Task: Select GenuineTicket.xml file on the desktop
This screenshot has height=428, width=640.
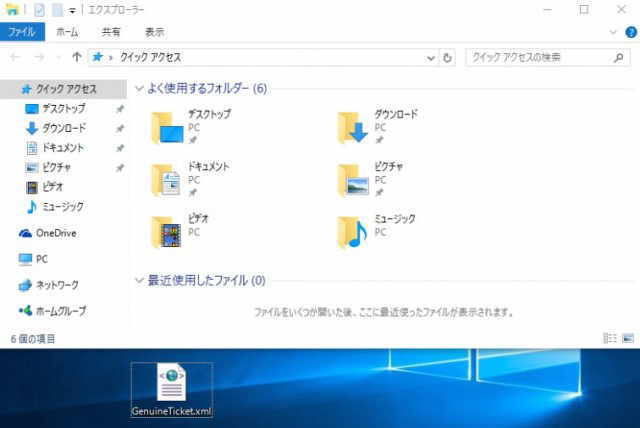Action: coord(171,390)
